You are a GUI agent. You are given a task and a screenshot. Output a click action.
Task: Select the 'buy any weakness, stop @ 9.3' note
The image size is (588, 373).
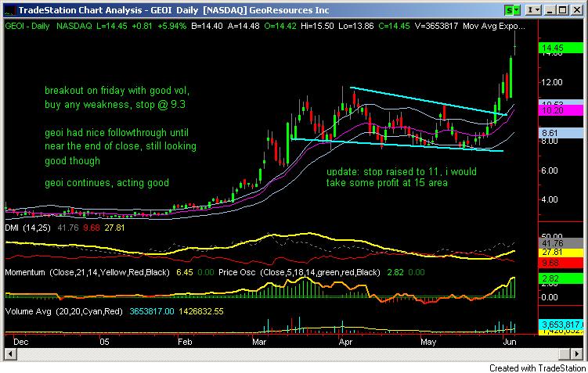tap(115, 105)
